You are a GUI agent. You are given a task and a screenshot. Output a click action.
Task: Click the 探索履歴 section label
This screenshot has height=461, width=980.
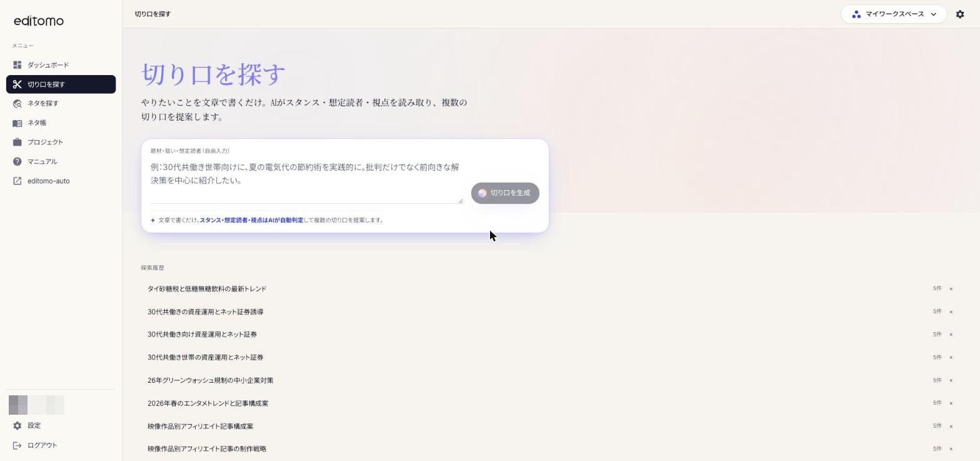[152, 268]
